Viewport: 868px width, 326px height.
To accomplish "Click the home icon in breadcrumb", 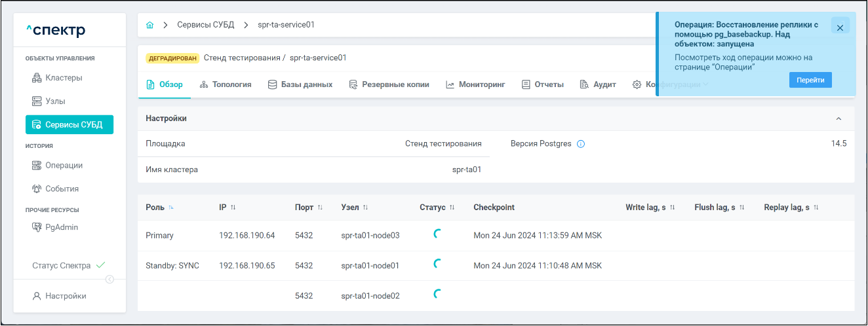I will (149, 25).
